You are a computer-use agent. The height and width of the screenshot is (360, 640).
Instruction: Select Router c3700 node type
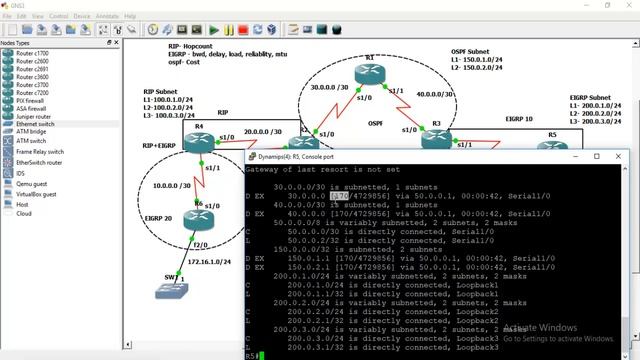(x=32, y=85)
